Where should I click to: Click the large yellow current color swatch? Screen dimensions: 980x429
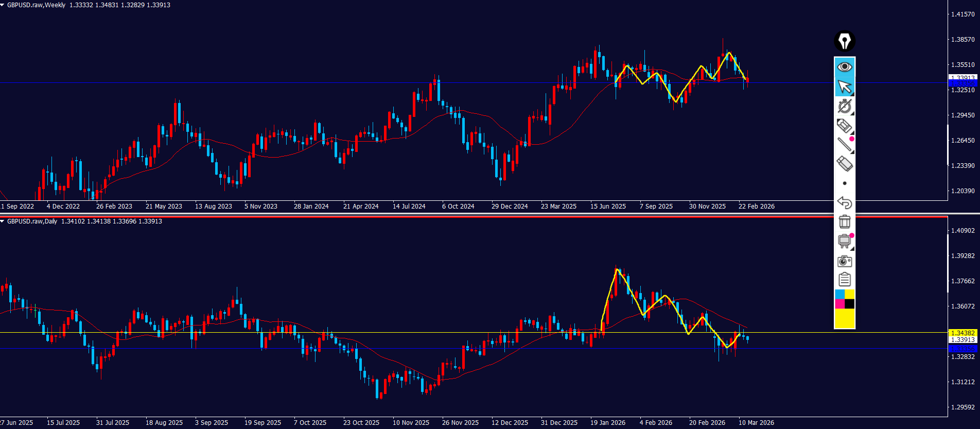tap(844, 318)
